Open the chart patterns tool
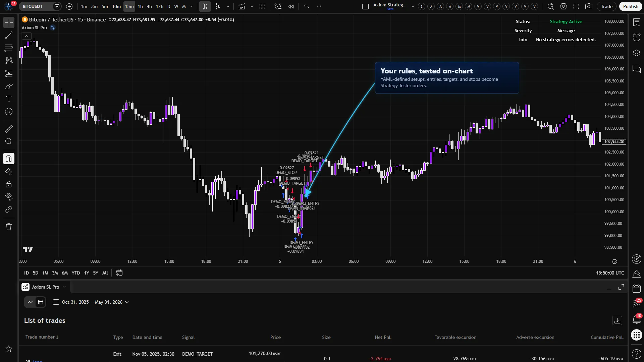The width and height of the screenshot is (644, 362). 9,61
